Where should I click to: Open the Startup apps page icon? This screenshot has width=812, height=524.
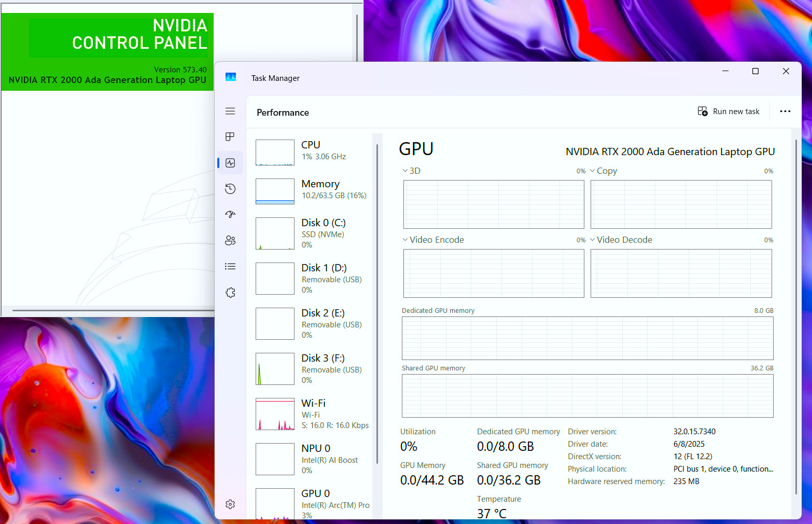coord(230,214)
